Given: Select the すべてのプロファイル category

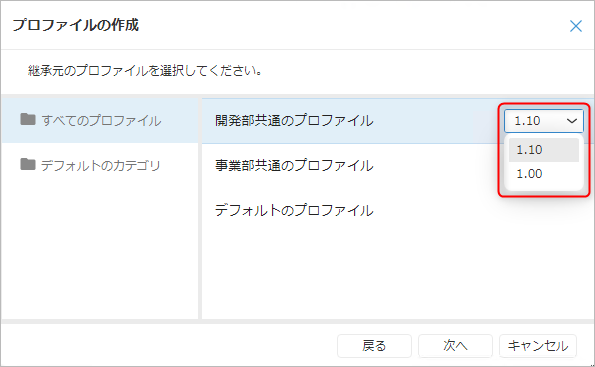Looking at the screenshot, I should (99, 121).
